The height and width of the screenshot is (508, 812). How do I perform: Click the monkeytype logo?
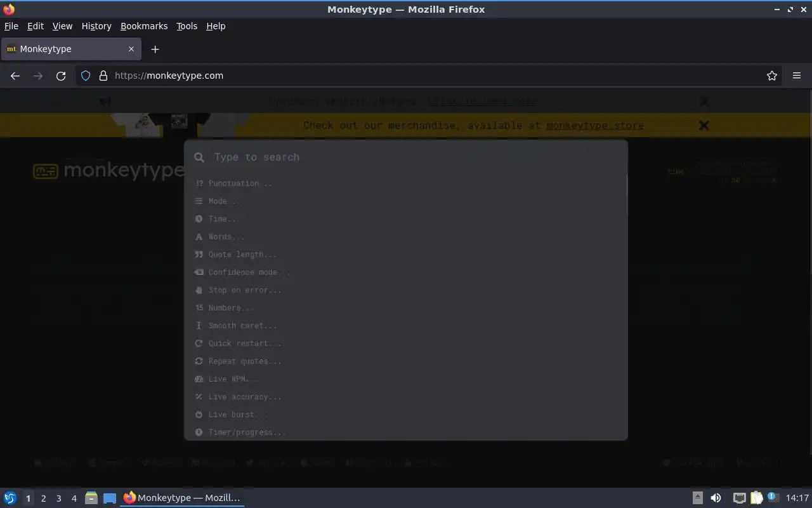pos(108,170)
